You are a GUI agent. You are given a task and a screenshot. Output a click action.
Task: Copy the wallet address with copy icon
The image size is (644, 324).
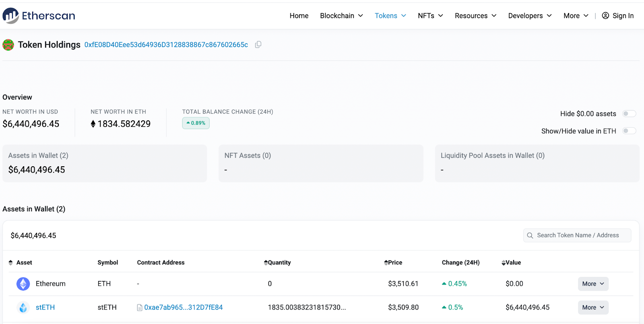(258, 45)
